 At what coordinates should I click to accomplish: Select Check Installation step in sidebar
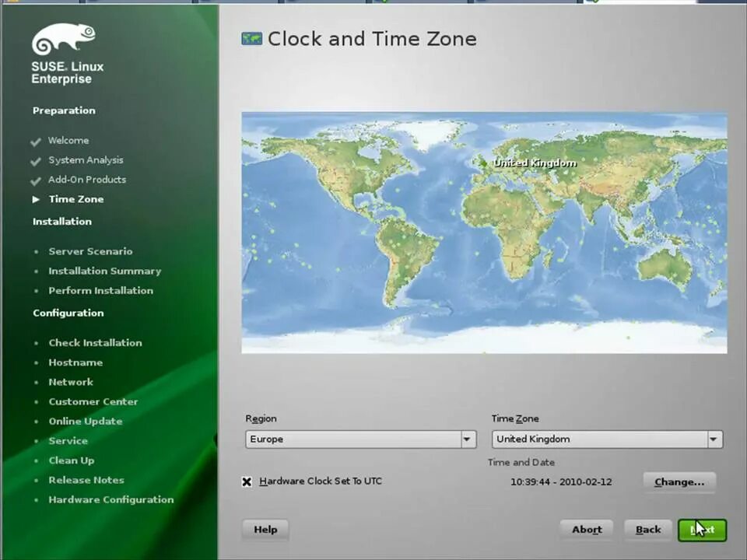pyautogui.click(x=95, y=343)
